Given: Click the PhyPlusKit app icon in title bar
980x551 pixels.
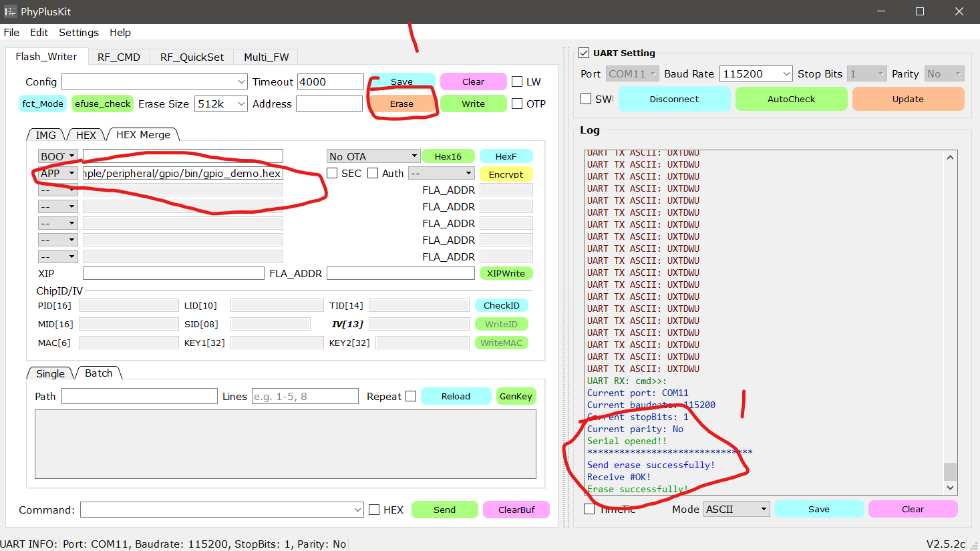Looking at the screenshot, I should coord(10,11).
